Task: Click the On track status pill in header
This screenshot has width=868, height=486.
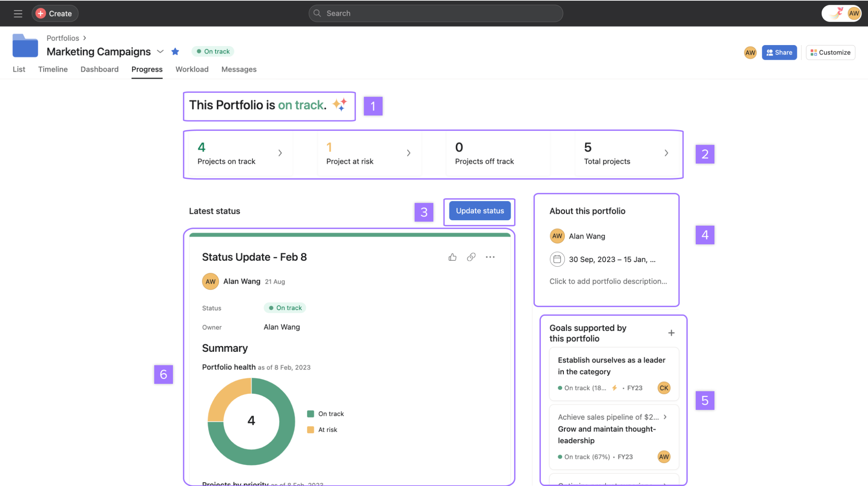Action: point(213,52)
